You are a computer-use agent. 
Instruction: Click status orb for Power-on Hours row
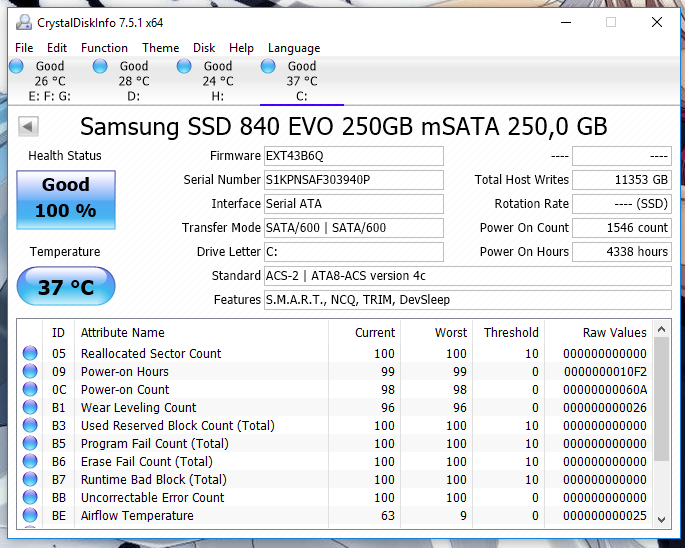click(x=30, y=371)
